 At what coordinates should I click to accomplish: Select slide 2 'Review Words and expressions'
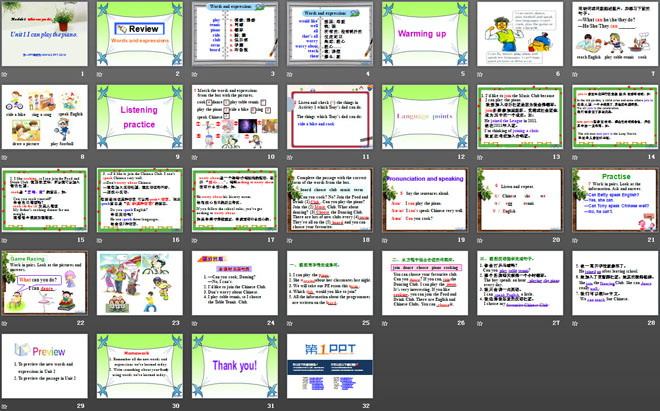pyautogui.click(x=140, y=34)
